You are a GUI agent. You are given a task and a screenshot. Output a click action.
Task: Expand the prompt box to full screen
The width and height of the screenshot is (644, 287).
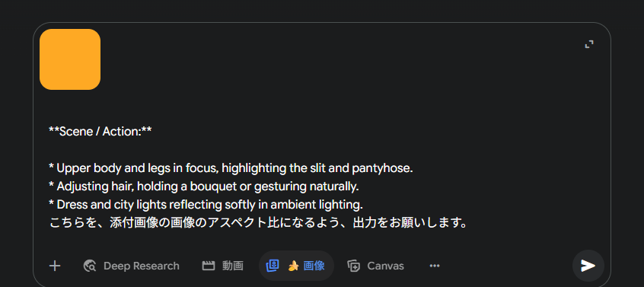(x=589, y=44)
